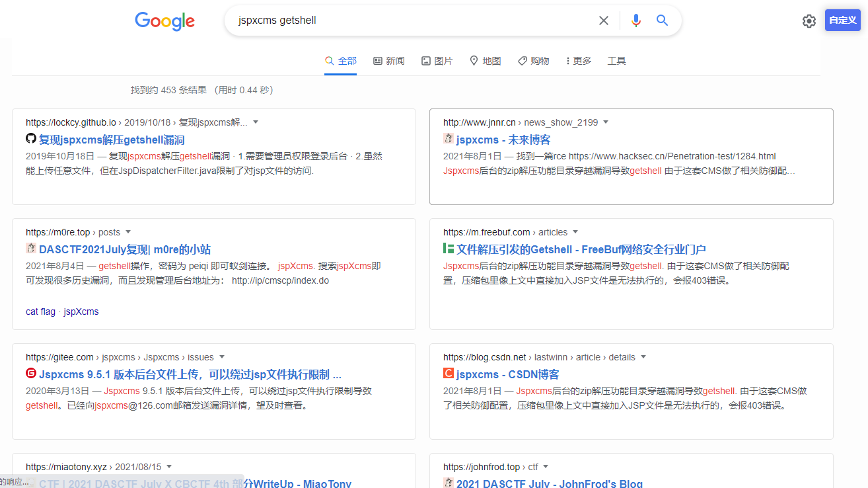The height and width of the screenshot is (488, 868).
Task: Expand dropdown arrow next to m0re.top URL
Action: coord(128,232)
